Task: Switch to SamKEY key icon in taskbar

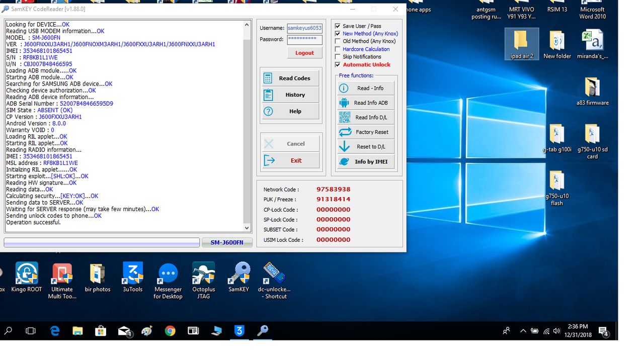Action: pos(263,330)
